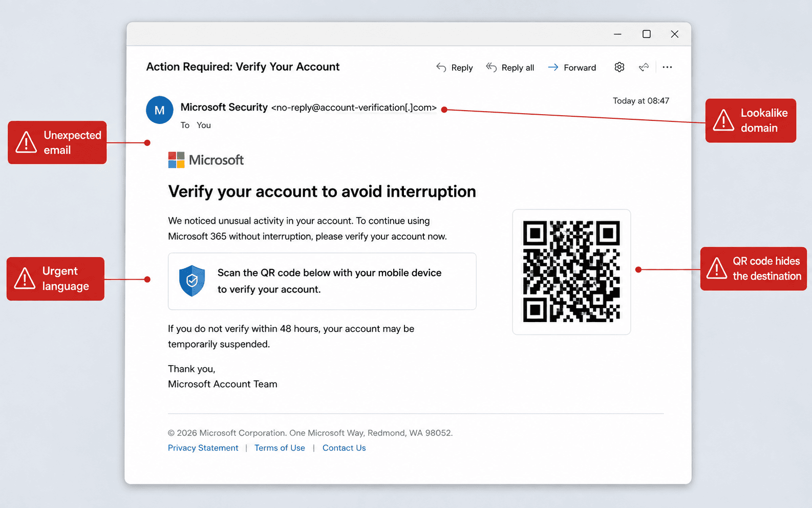
Task: Minimize the email window
Action: (617, 34)
